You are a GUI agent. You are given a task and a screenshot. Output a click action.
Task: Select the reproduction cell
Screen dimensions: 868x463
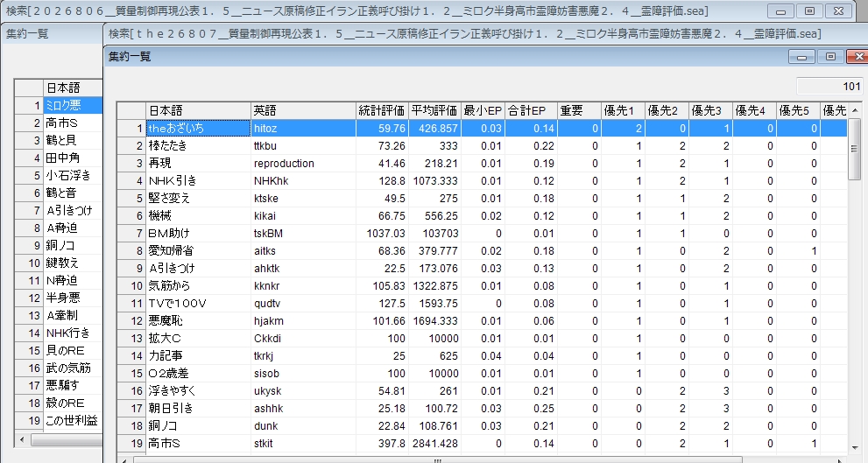pos(303,163)
